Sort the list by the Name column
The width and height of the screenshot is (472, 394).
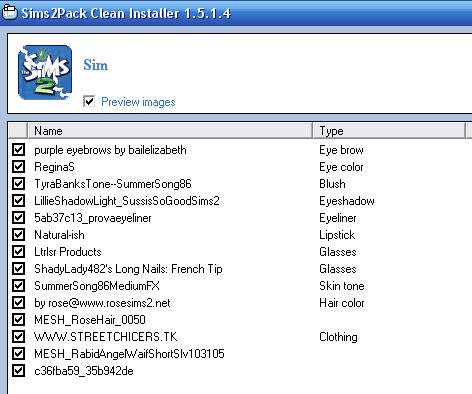[x=170, y=131]
